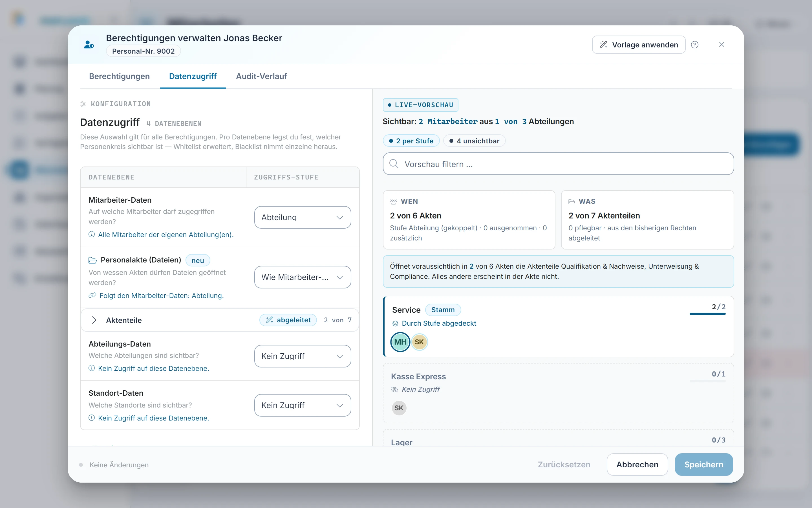Click the link icon before Folgt den Mitarbeiter-Daten

click(92, 296)
